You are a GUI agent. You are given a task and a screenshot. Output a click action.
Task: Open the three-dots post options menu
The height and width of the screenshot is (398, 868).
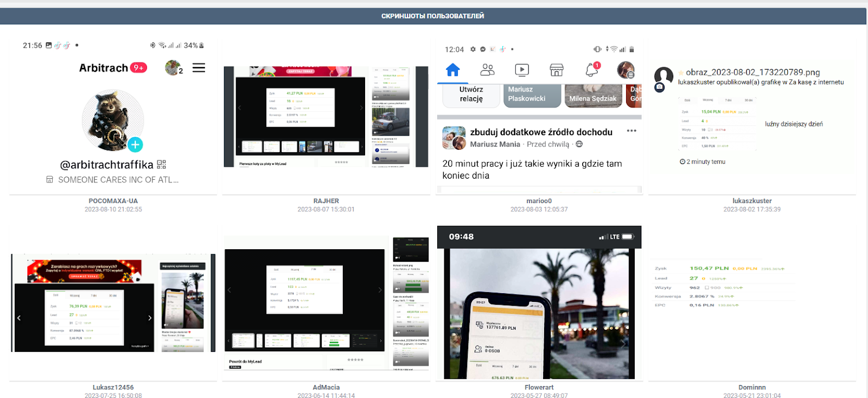click(x=631, y=131)
